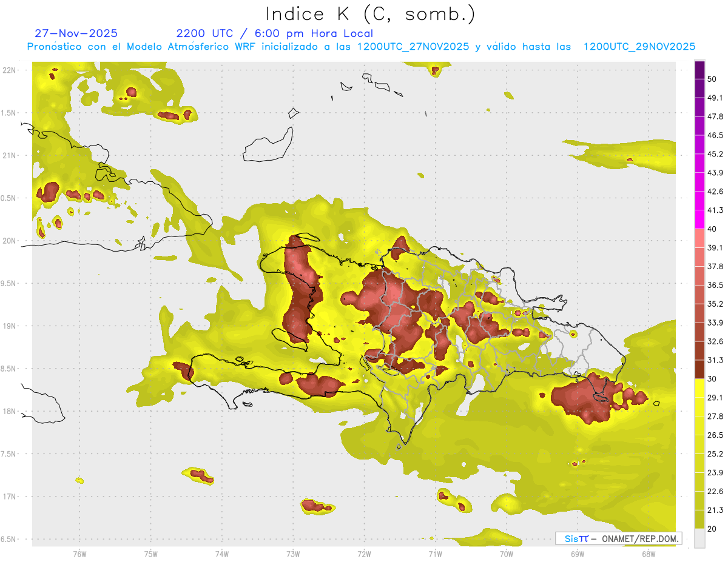The width and height of the screenshot is (728, 562).
Task: Click the "45.2" color scale value
Action: 716,154
